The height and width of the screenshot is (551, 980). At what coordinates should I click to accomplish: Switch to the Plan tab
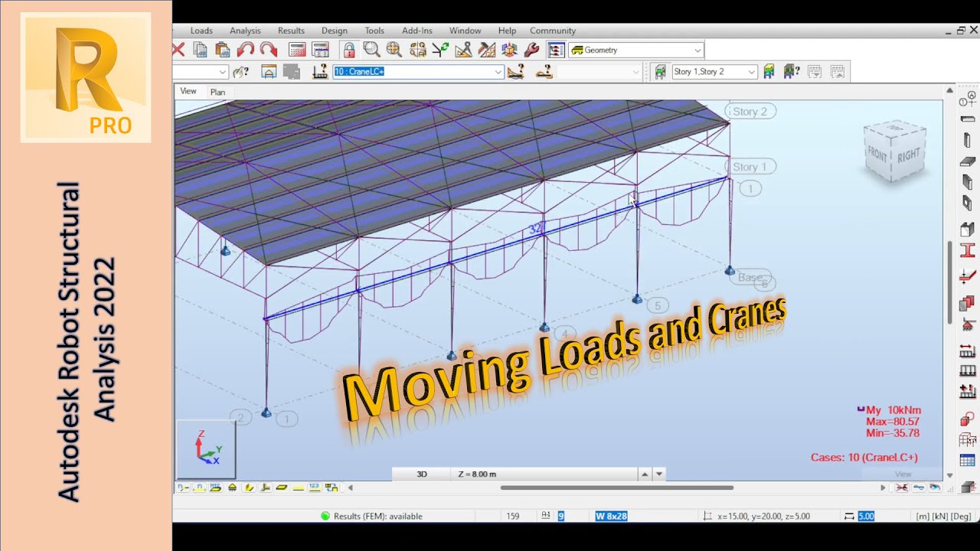coord(217,92)
